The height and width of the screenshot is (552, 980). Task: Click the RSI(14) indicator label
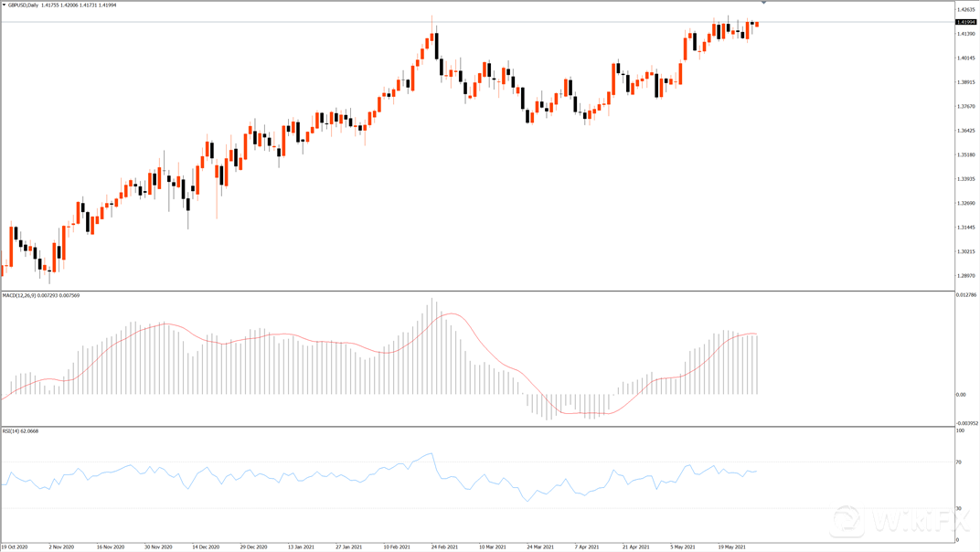click(11, 430)
